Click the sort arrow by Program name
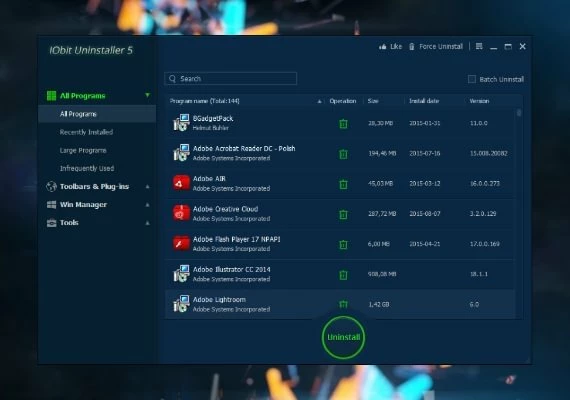Screen dimensions: 570x400 pyautogui.click(x=319, y=101)
